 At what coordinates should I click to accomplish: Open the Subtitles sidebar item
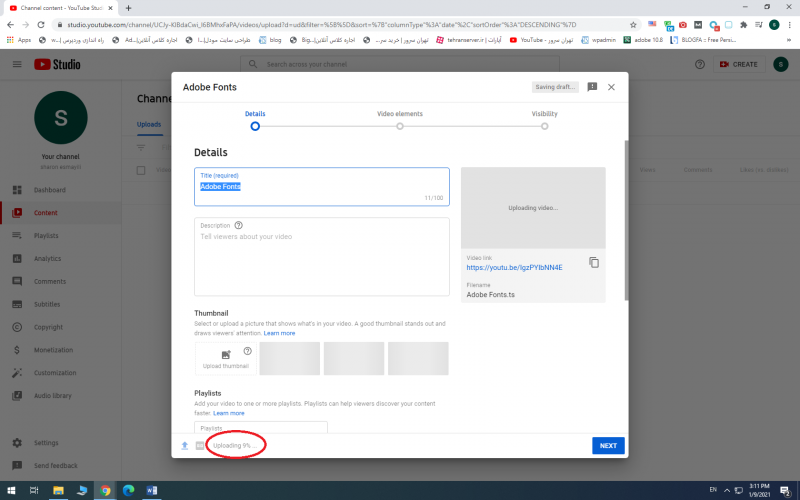(47, 304)
